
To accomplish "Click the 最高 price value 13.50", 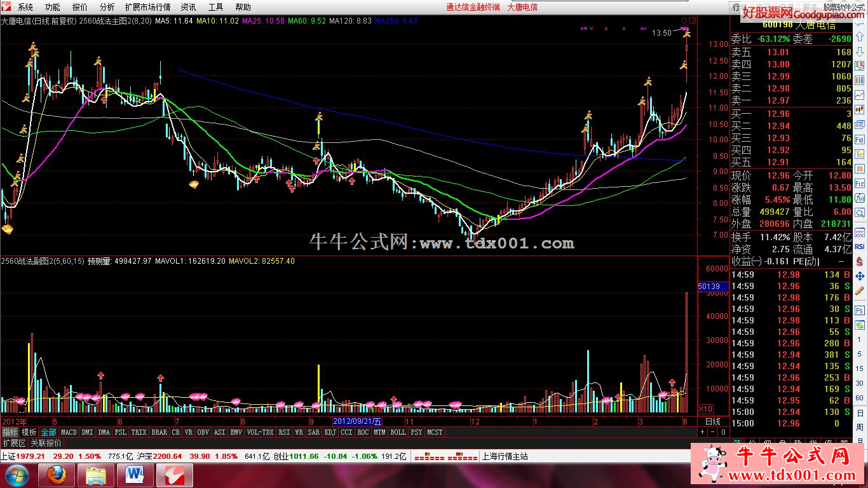I will point(839,187).
